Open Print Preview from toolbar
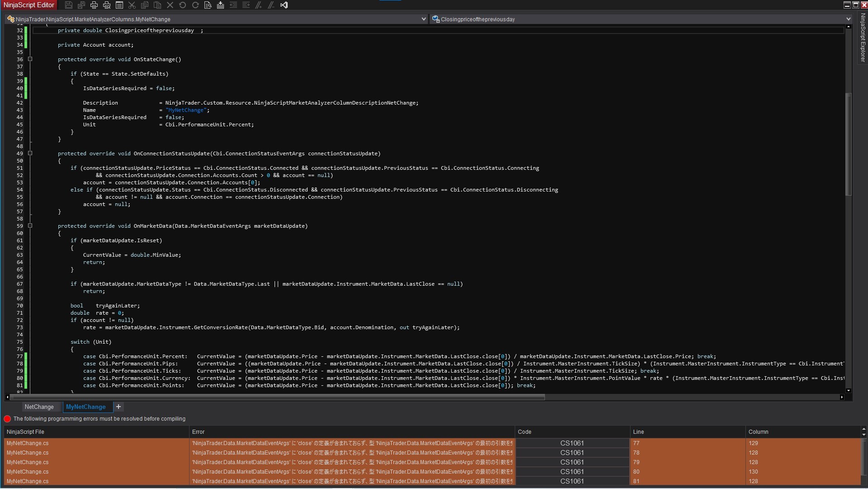 pyautogui.click(x=107, y=5)
